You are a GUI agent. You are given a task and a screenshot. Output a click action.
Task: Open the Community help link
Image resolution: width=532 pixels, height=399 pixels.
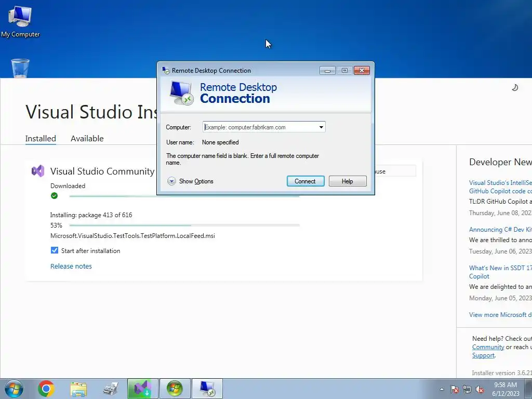tap(488, 347)
